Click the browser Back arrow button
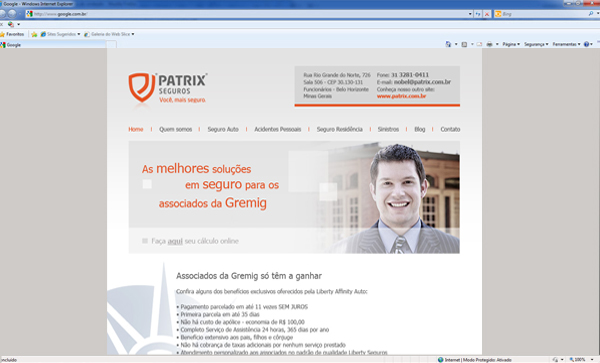This screenshot has width=600, height=363. coord(2,14)
